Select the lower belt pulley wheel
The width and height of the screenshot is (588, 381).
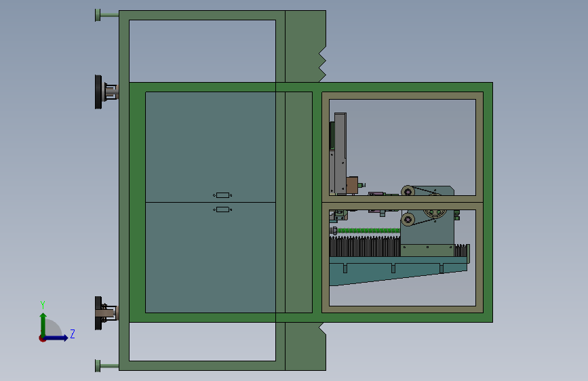click(x=408, y=220)
